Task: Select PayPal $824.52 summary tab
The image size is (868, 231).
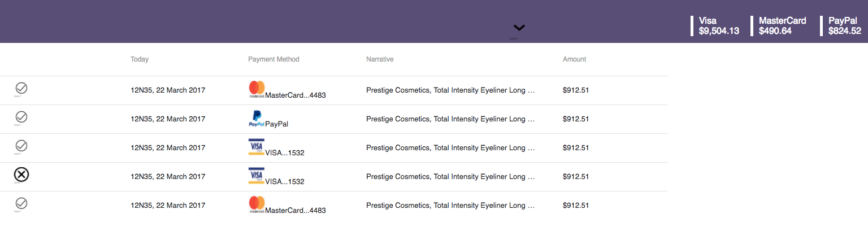Action: [844, 26]
